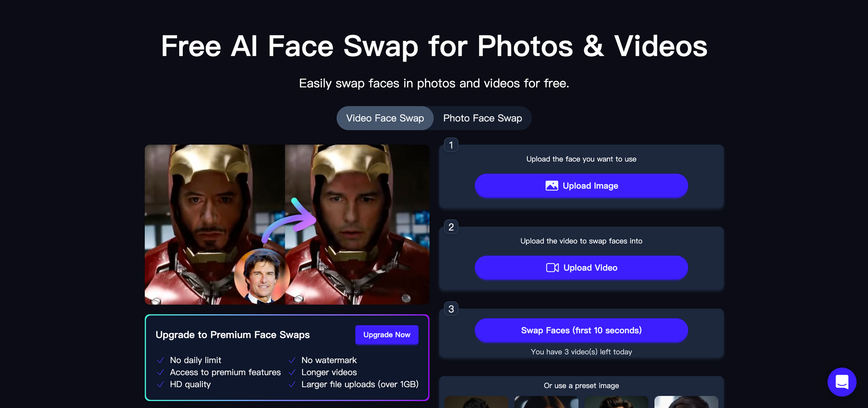The image size is (868, 408).
Task: Click the camera icon on Upload Video
Action: pos(552,268)
